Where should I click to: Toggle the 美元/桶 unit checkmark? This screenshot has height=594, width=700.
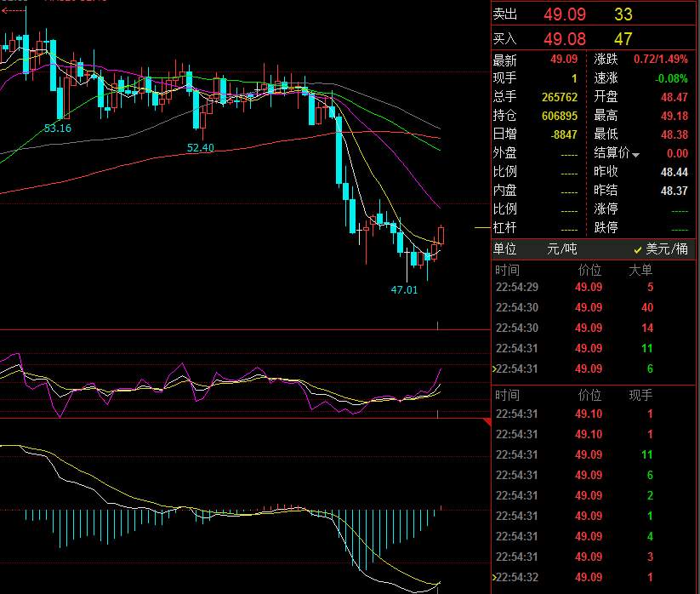click(x=638, y=250)
